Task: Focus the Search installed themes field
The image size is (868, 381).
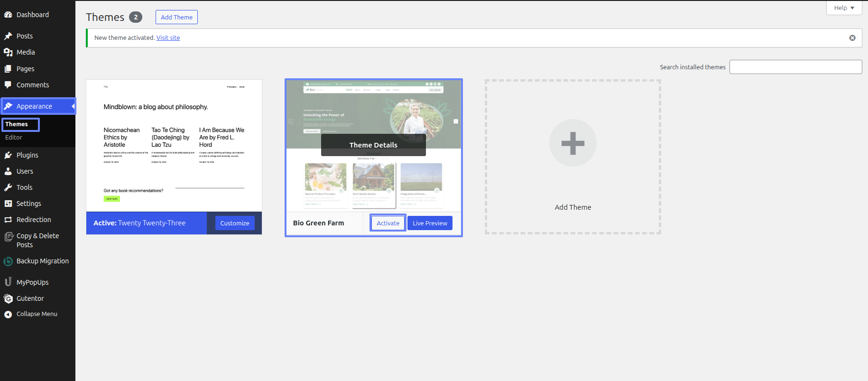Action: [x=795, y=67]
